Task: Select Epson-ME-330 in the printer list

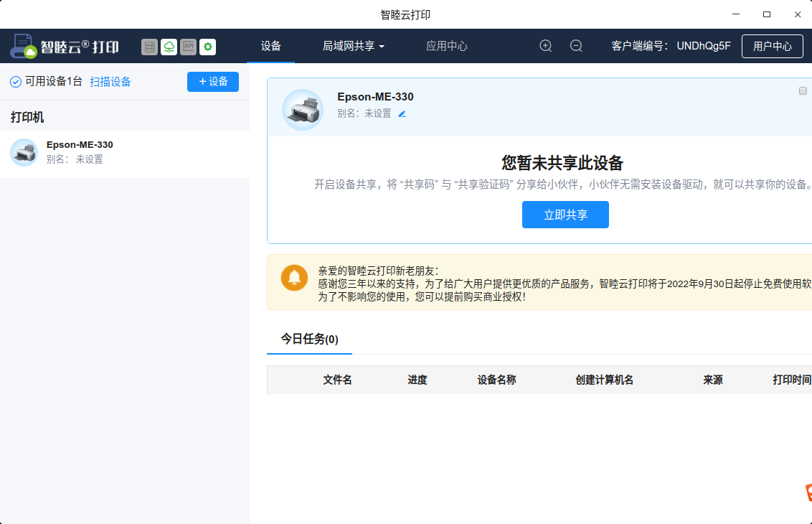Action: [x=79, y=152]
